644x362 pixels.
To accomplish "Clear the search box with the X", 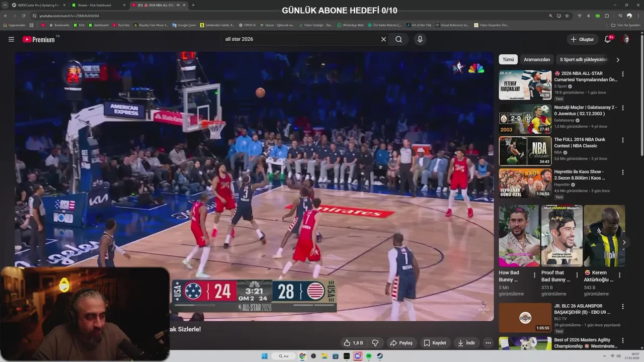I will (x=383, y=39).
